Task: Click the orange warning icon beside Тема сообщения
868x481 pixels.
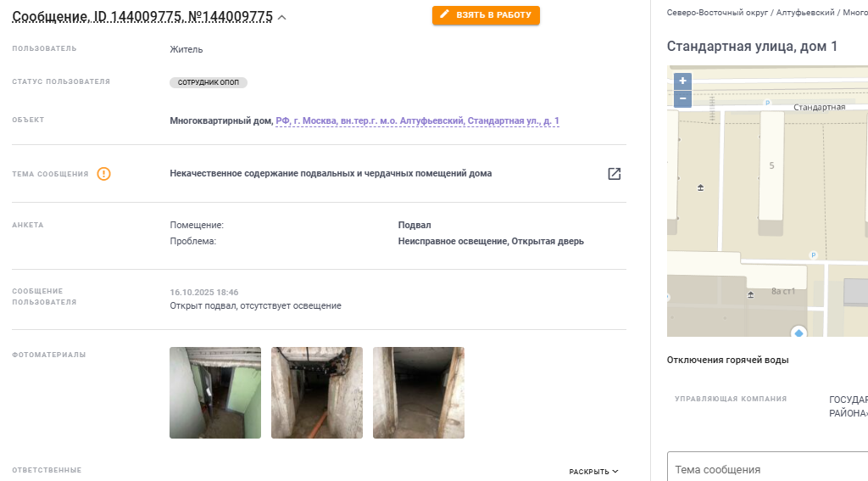Action: pos(103,174)
